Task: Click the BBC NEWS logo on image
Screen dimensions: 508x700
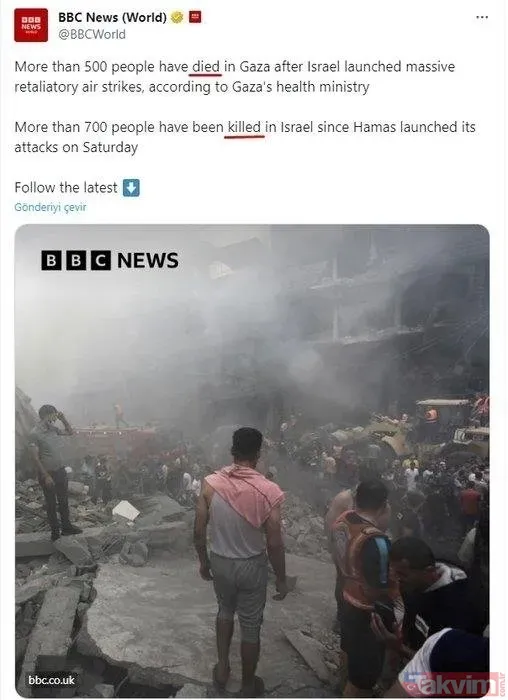Action: (x=110, y=260)
